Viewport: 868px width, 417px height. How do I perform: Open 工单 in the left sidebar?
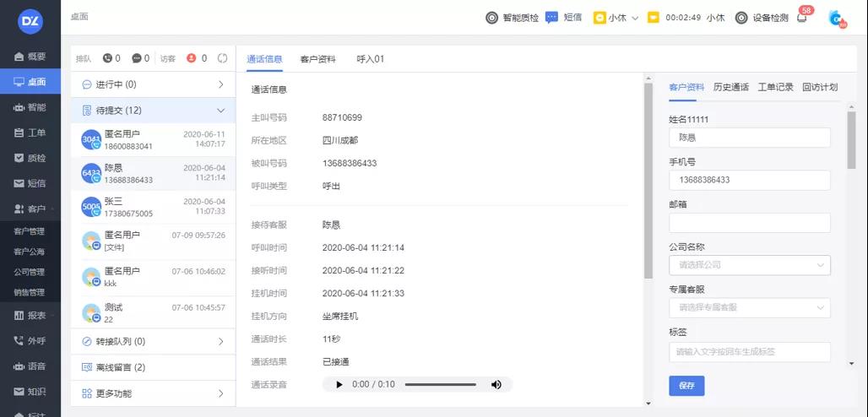(30, 133)
